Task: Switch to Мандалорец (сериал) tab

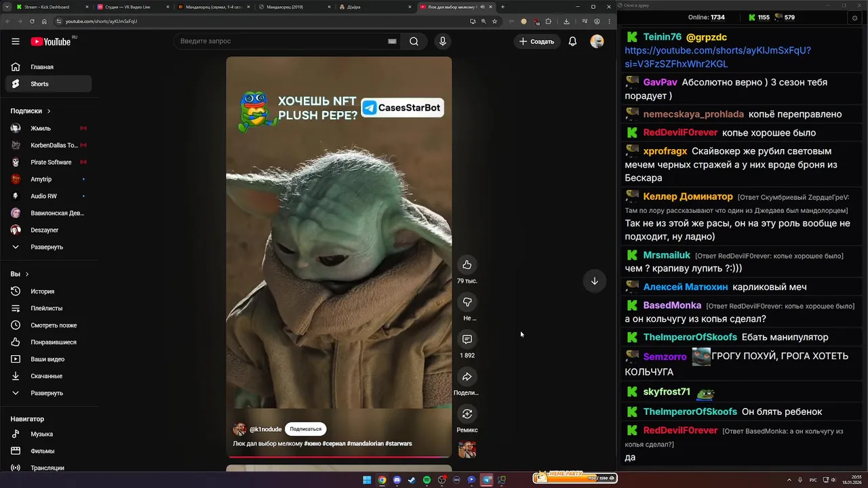Action: coord(213,7)
